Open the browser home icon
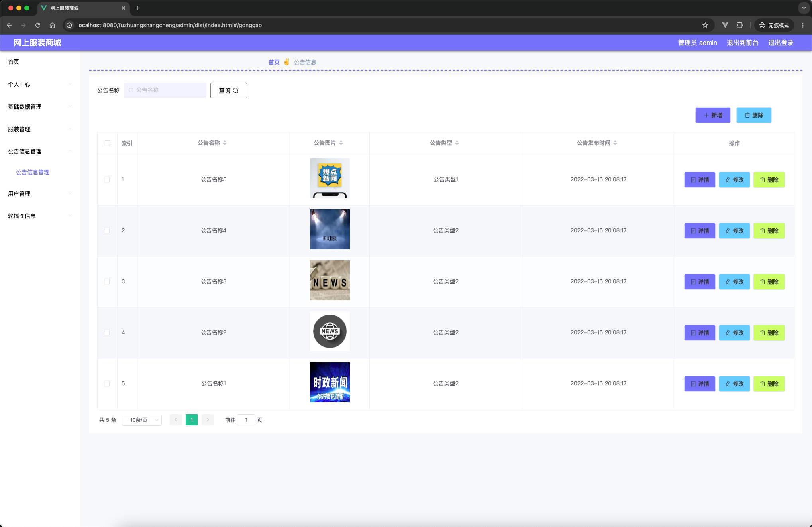The height and width of the screenshot is (527, 812). pos(52,25)
